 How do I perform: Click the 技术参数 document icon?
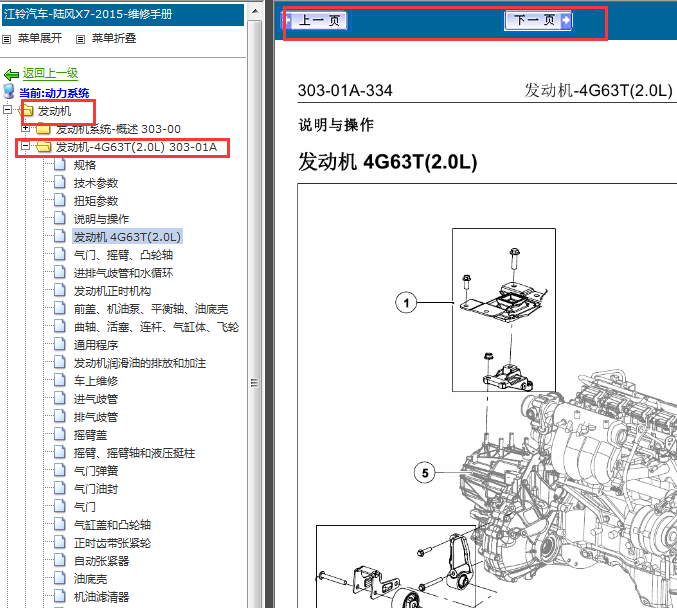(60, 182)
